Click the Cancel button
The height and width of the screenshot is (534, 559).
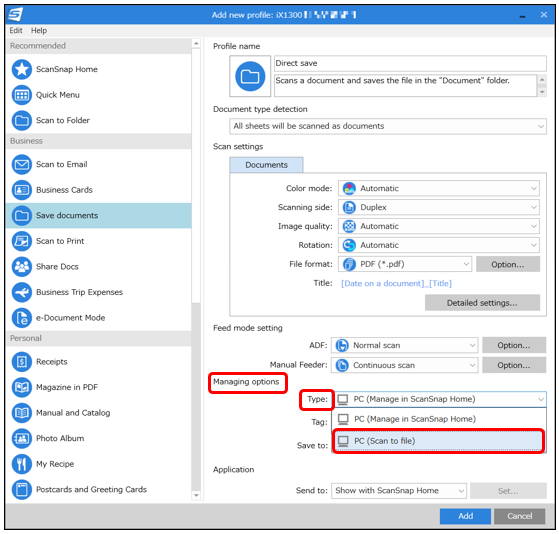click(x=519, y=516)
